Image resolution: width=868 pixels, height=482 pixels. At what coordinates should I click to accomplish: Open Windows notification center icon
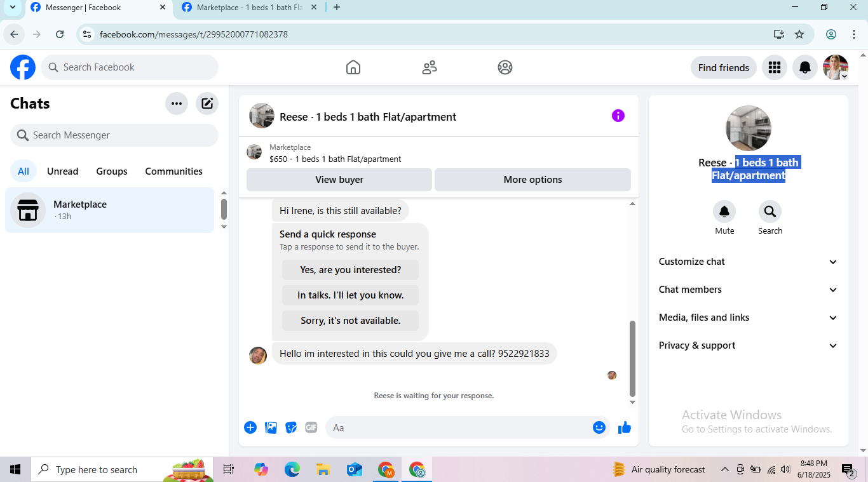[x=848, y=470]
